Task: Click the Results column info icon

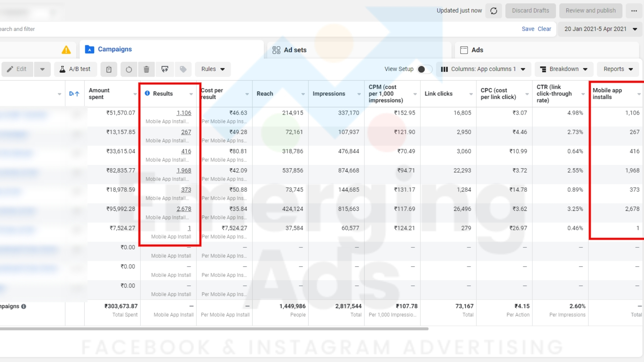Action: pos(147,94)
